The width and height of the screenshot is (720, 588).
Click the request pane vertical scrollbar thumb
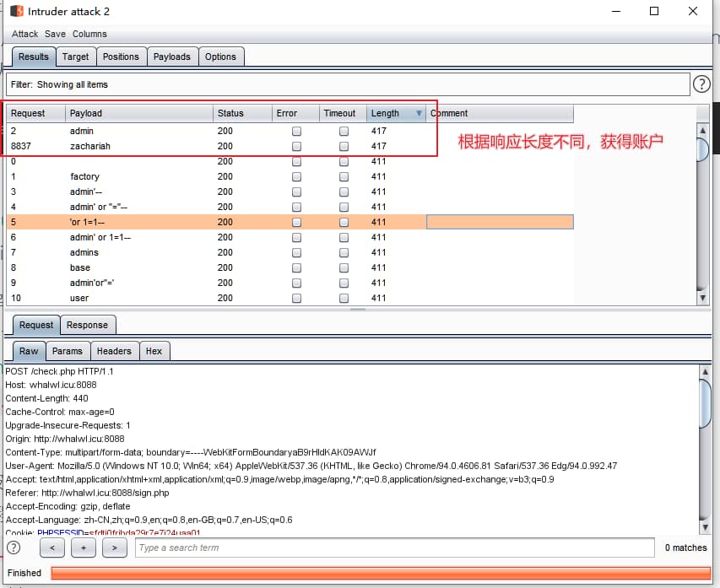pyautogui.click(x=705, y=404)
